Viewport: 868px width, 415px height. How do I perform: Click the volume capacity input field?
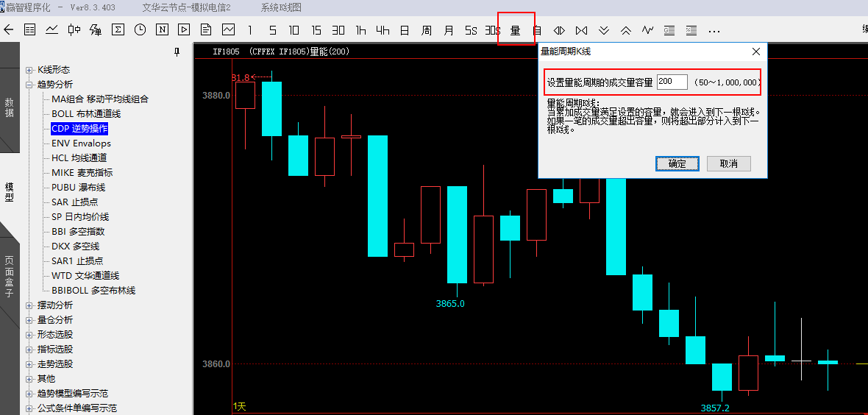(x=672, y=82)
